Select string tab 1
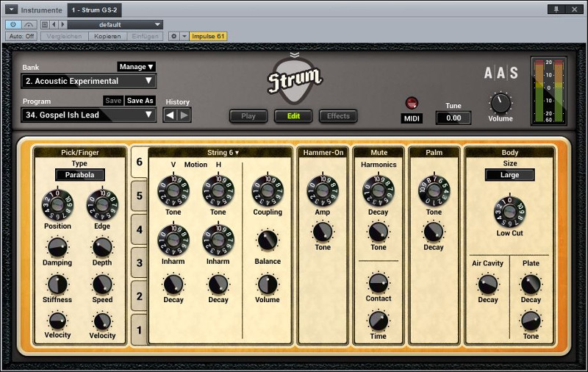This screenshot has width=588, height=372. [x=140, y=329]
